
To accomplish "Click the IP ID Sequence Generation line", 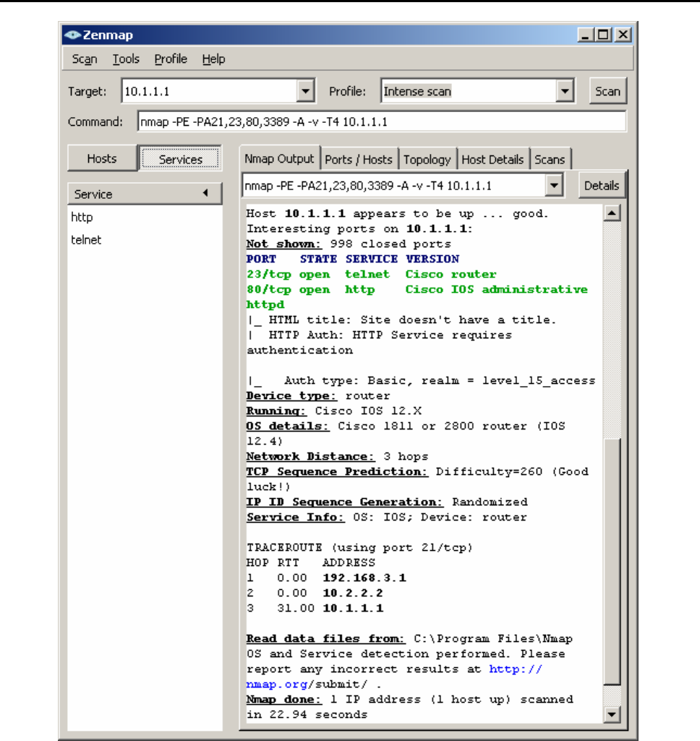I will (x=387, y=502).
